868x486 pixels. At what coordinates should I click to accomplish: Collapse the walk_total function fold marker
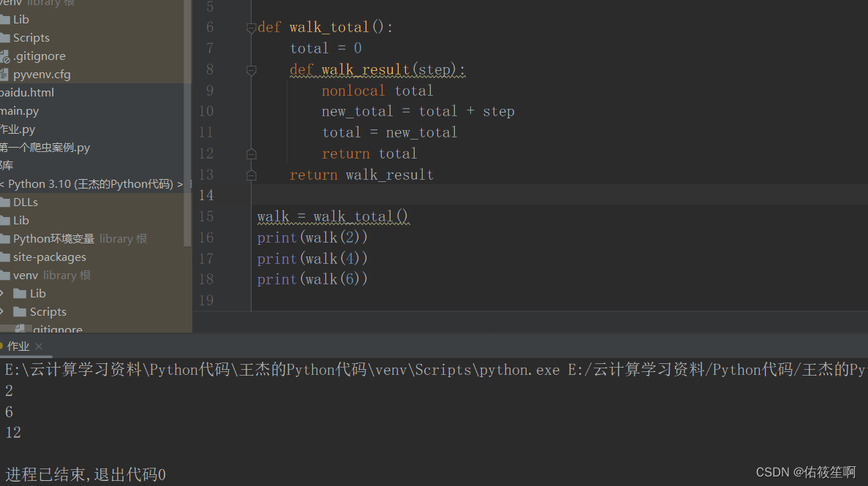tap(251, 28)
